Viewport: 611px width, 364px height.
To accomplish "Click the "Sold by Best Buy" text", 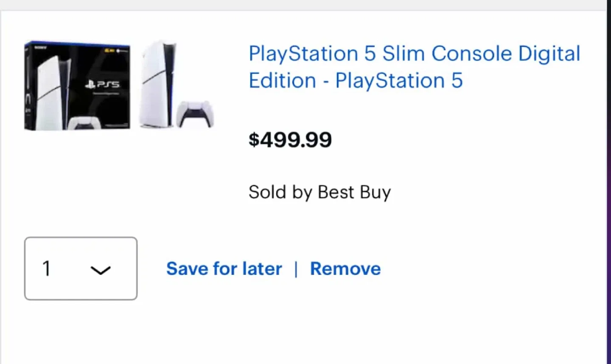I will 320,192.
